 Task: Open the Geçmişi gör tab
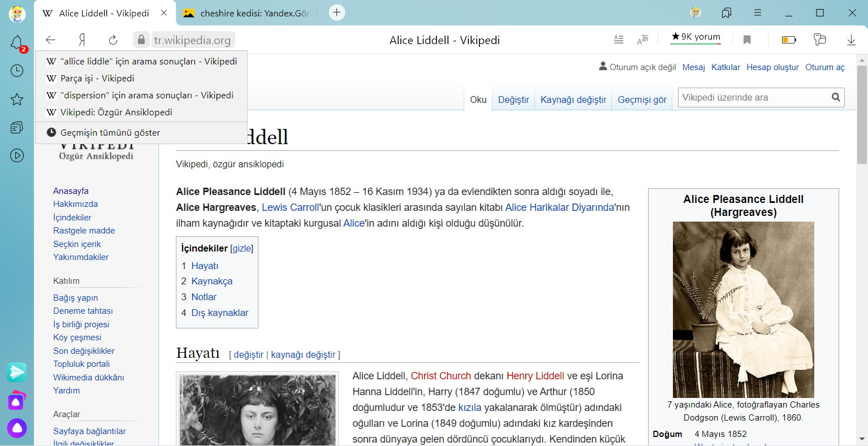642,99
